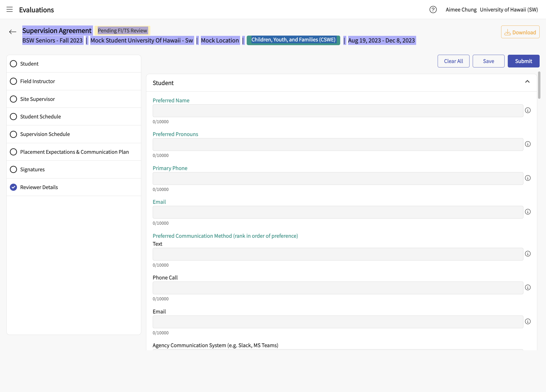Screen dimensions: 546x392
Task: Select the Student Schedule section radio
Action: 13,117
